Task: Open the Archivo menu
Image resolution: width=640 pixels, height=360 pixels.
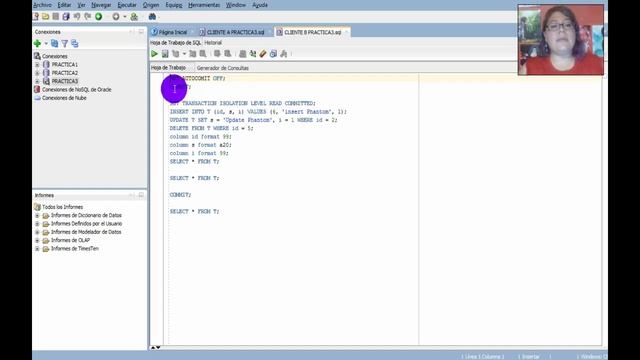Action: click(42, 5)
